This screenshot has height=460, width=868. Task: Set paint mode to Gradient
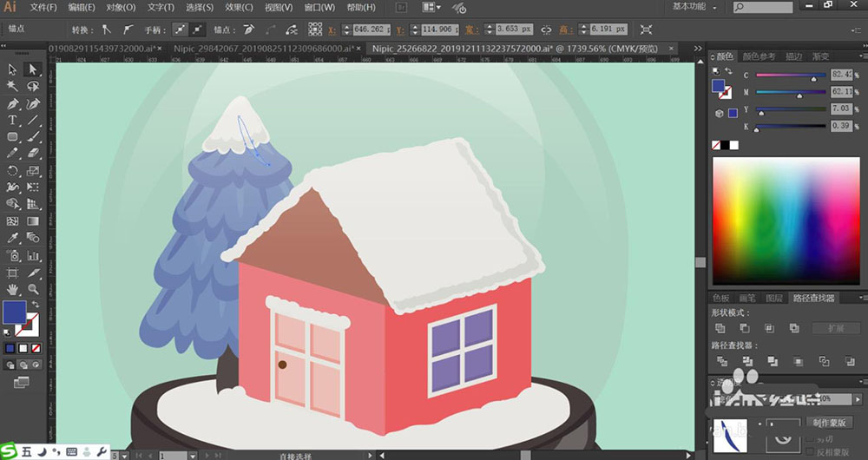(x=23, y=348)
